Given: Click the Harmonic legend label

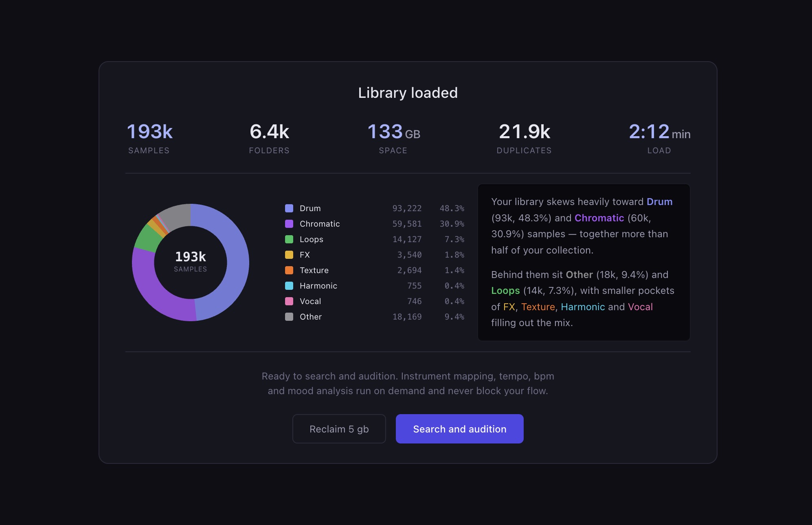Looking at the screenshot, I should tap(318, 286).
